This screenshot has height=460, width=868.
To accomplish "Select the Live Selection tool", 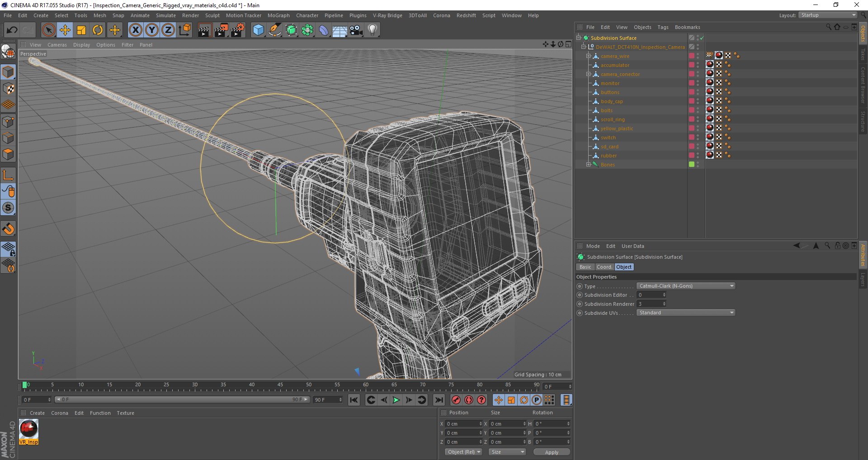I will (x=48, y=30).
